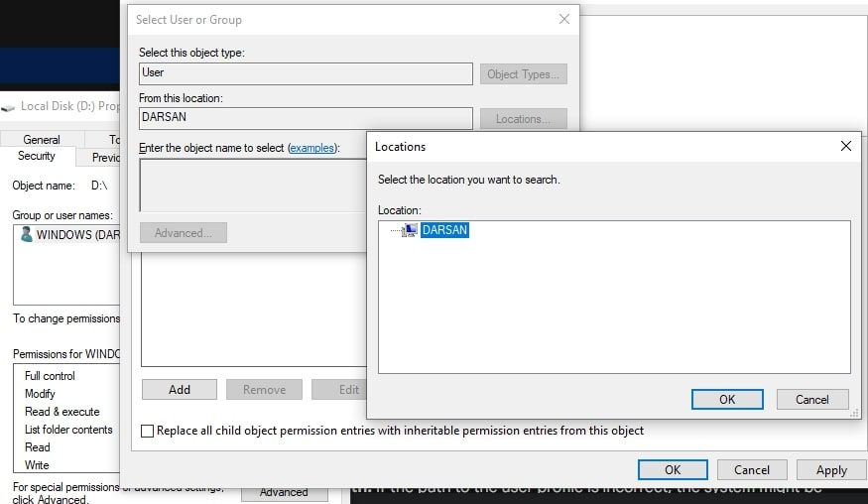Click the Locations... button
This screenshot has height=504, width=868.
pyautogui.click(x=523, y=118)
